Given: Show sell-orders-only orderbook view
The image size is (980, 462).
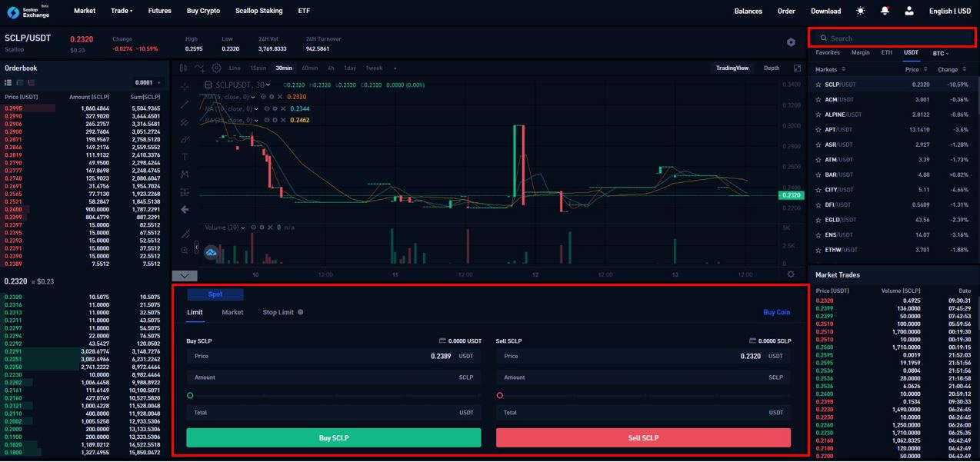Looking at the screenshot, I should pos(30,82).
